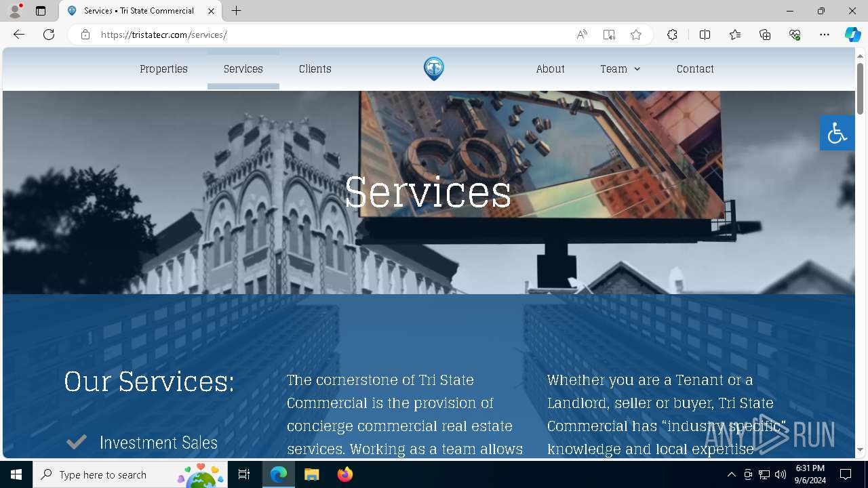Open Task View on taskbar
The image size is (868, 488).
[244, 474]
